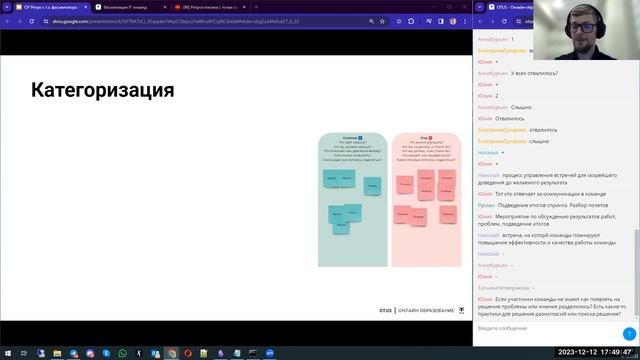Open the browser side panel icon
This screenshot has width=640, height=360.
[441, 21]
